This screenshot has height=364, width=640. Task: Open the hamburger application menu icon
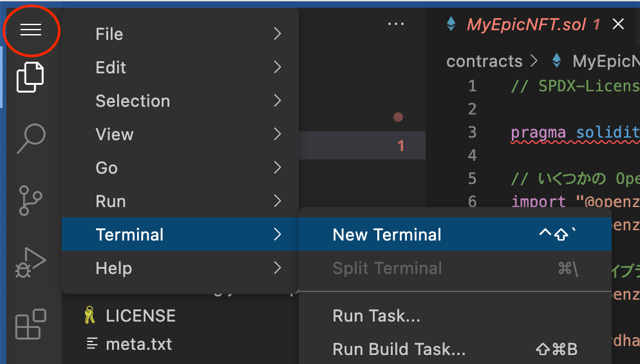[31, 30]
